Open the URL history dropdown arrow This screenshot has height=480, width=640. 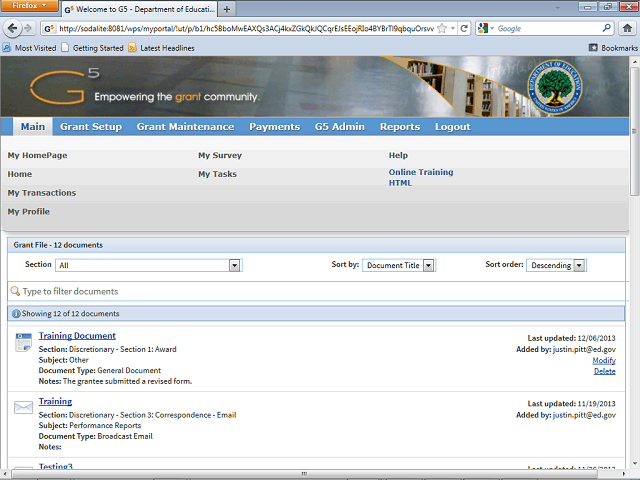(x=453, y=29)
